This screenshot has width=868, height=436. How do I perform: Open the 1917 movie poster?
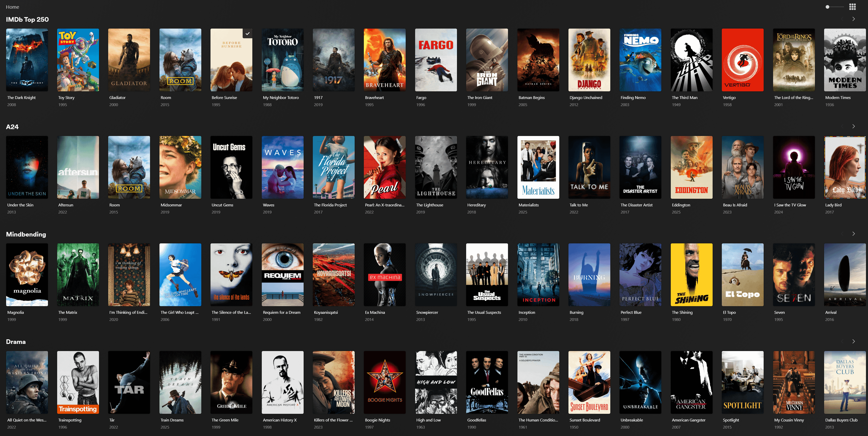[x=333, y=60]
